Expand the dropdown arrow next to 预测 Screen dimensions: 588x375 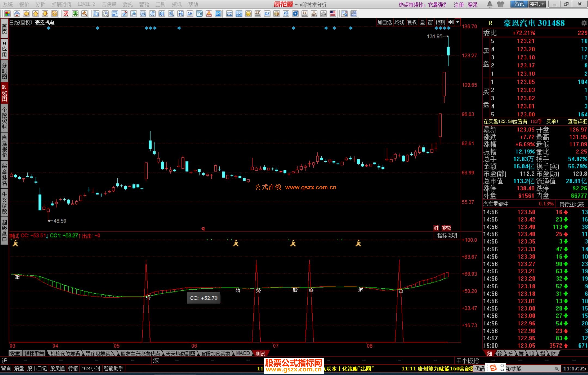pos(458,22)
